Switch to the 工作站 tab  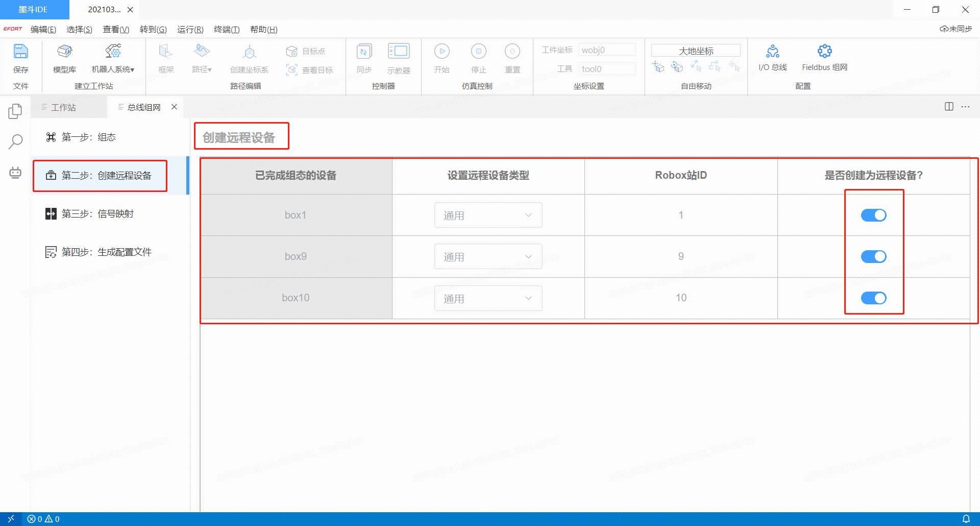63,107
